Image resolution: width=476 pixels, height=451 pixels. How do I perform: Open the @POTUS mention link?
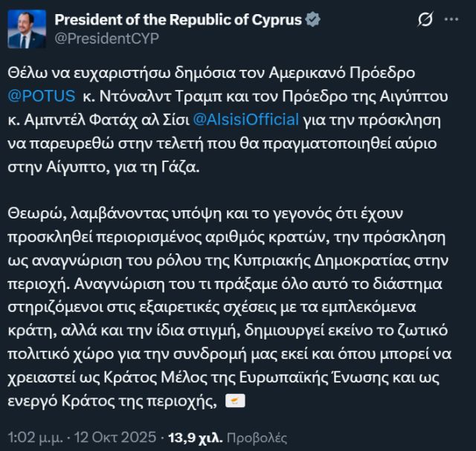click(42, 96)
